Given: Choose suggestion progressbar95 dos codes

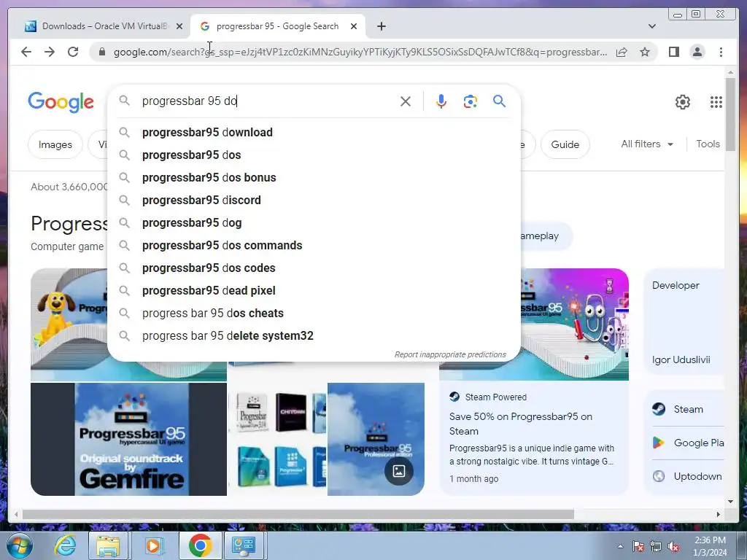Looking at the screenshot, I should 314,268.
